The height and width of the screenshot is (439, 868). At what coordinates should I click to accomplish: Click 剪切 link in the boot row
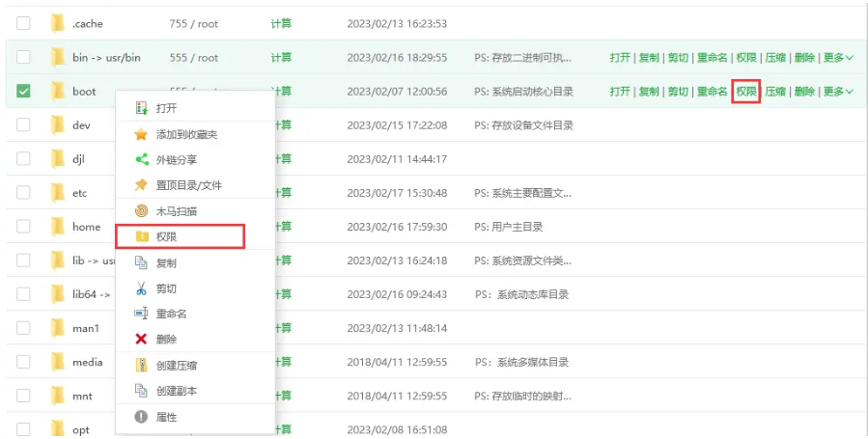click(678, 92)
